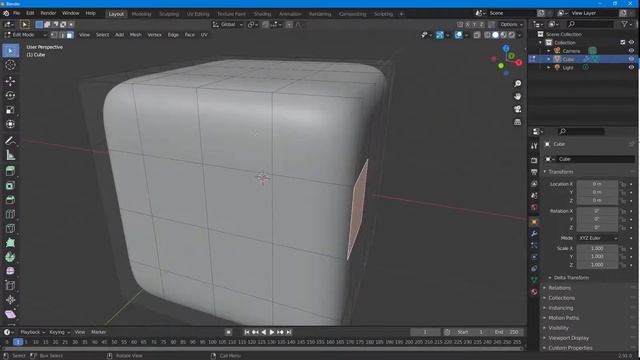The height and width of the screenshot is (360, 640).
Task: Open the Face menu in viewport
Action: click(x=189, y=35)
